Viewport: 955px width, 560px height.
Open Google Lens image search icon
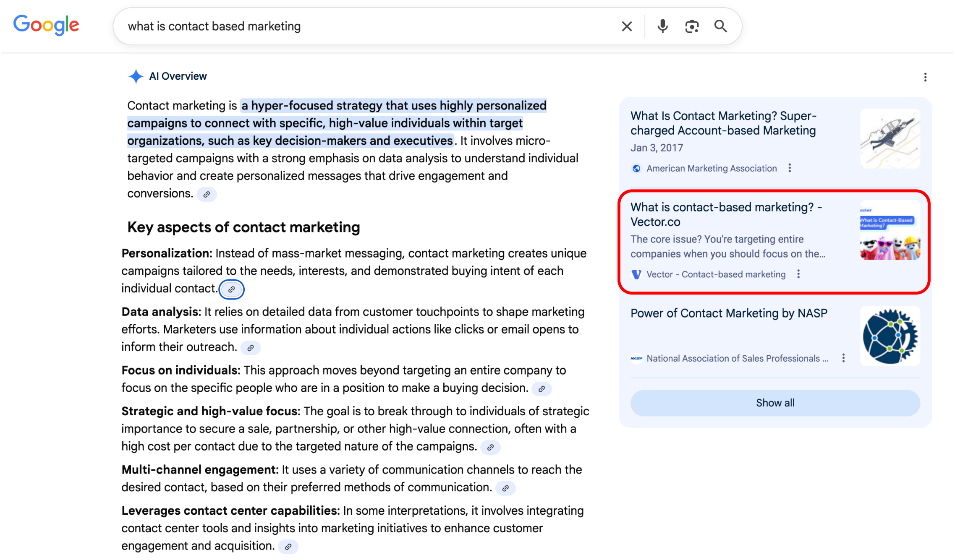(692, 26)
